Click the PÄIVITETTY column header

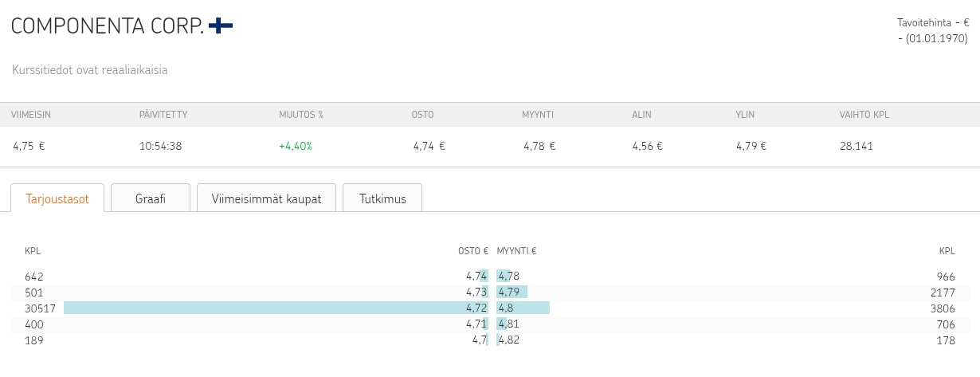click(x=163, y=115)
